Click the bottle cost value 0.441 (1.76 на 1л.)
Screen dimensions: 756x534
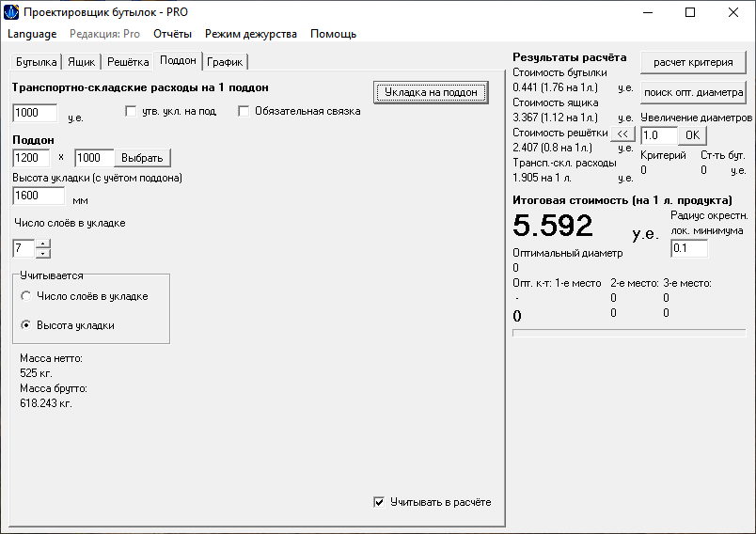tap(555, 87)
